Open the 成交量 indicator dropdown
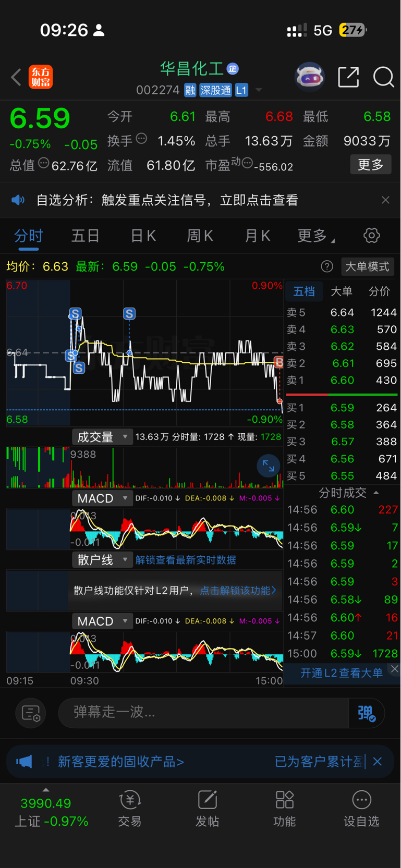 pyautogui.click(x=102, y=437)
